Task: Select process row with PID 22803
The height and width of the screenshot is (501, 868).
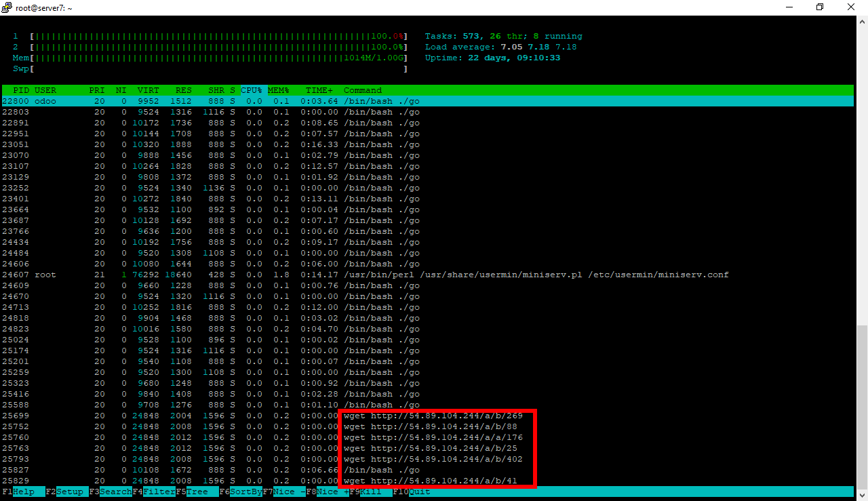Action: click(x=427, y=112)
